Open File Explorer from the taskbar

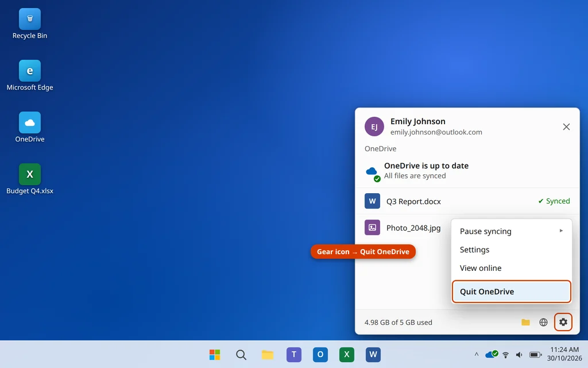tap(268, 354)
